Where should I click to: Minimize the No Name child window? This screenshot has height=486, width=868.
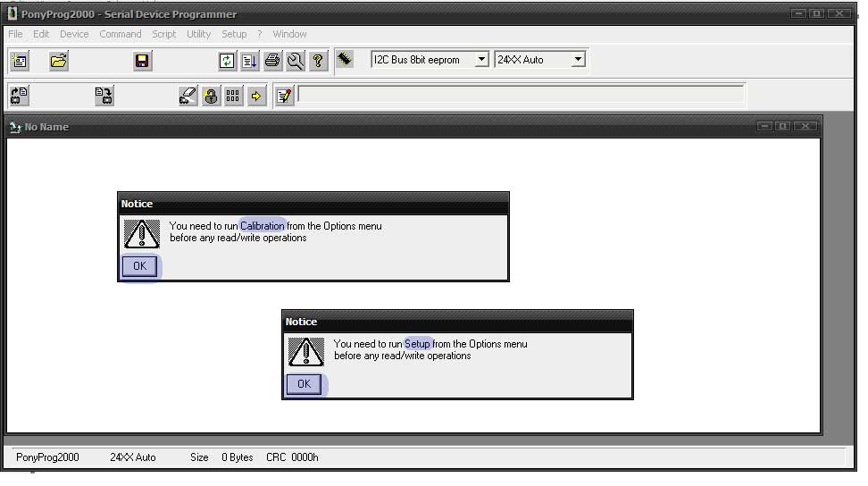click(765, 126)
